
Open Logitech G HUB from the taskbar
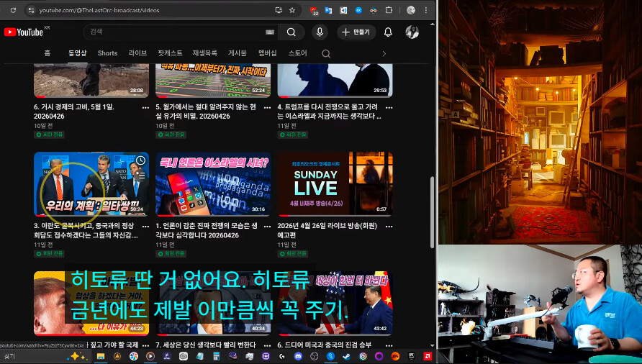tap(282, 356)
